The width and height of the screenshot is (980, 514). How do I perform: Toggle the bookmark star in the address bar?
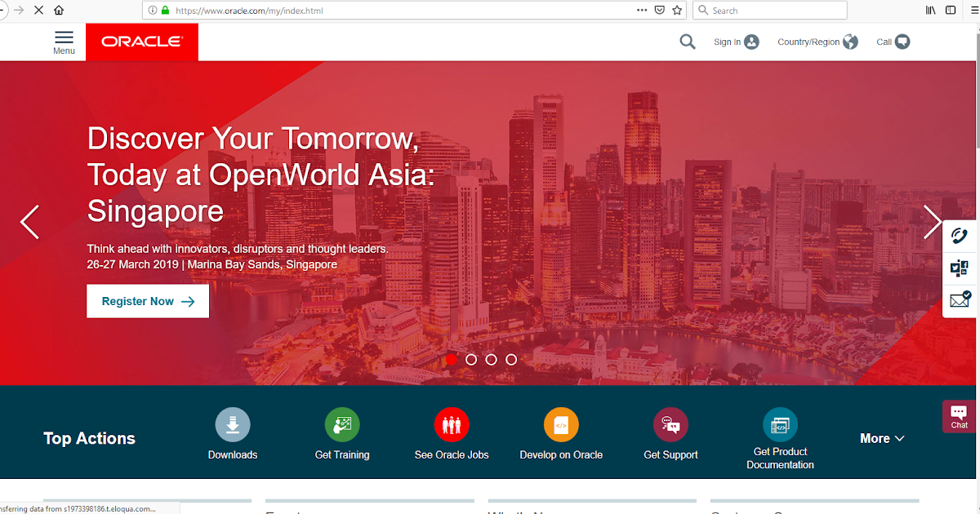[678, 10]
